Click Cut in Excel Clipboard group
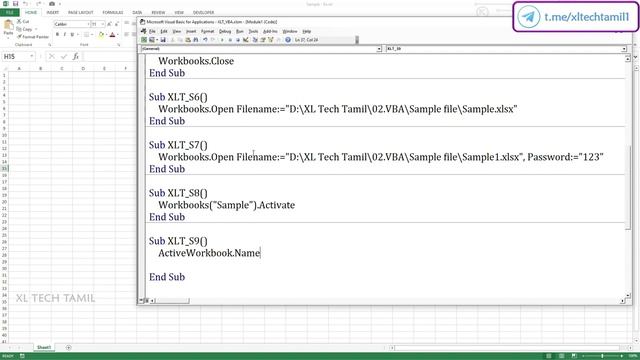640x360 pixels. pos(23,21)
